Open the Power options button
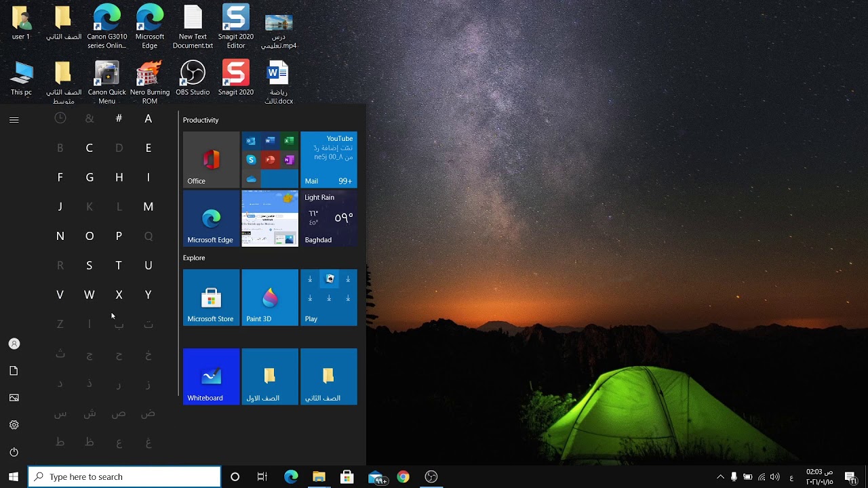Screen dimensions: 868x488 pos(14,452)
